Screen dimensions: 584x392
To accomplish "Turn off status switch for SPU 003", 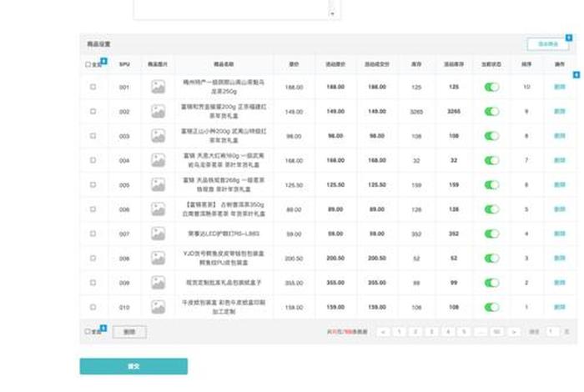I will point(491,136).
